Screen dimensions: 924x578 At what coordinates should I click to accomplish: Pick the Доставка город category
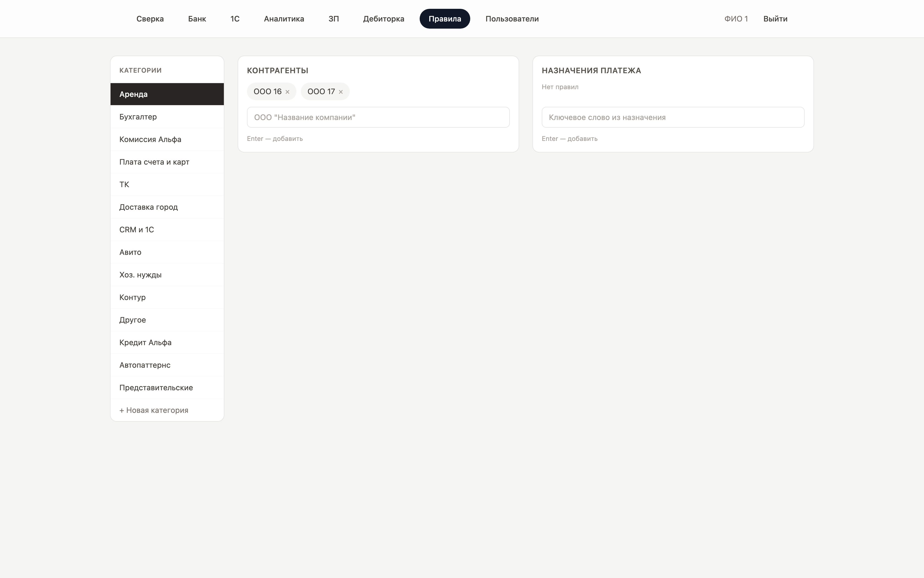167,207
